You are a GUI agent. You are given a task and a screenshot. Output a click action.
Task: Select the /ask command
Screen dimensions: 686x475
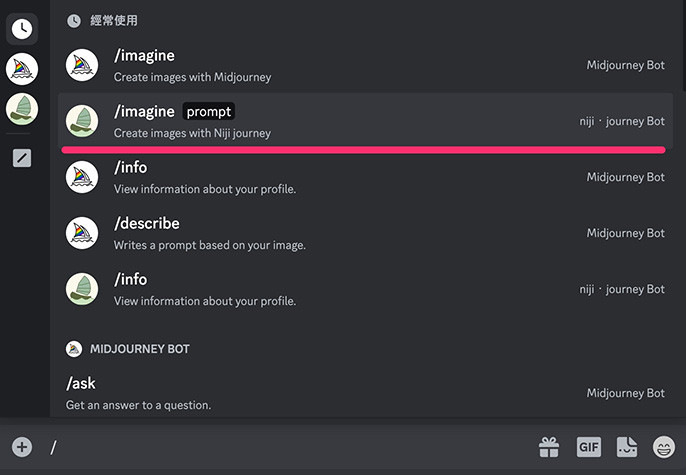pyautogui.click(x=365, y=393)
